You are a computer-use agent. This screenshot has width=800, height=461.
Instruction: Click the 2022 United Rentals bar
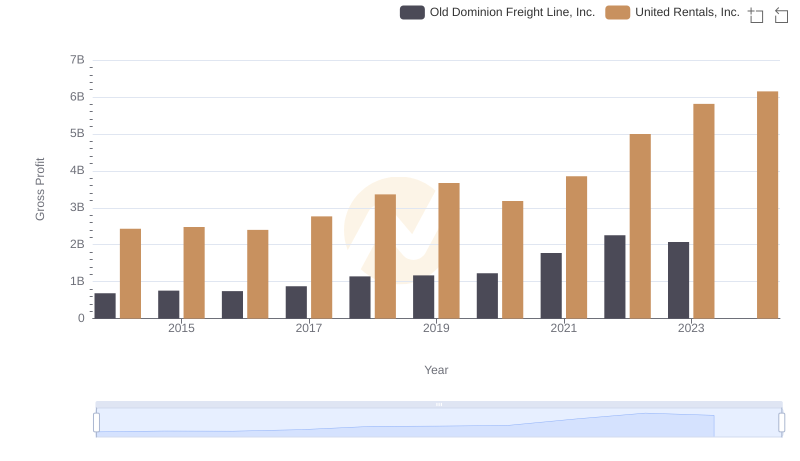(640, 226)
